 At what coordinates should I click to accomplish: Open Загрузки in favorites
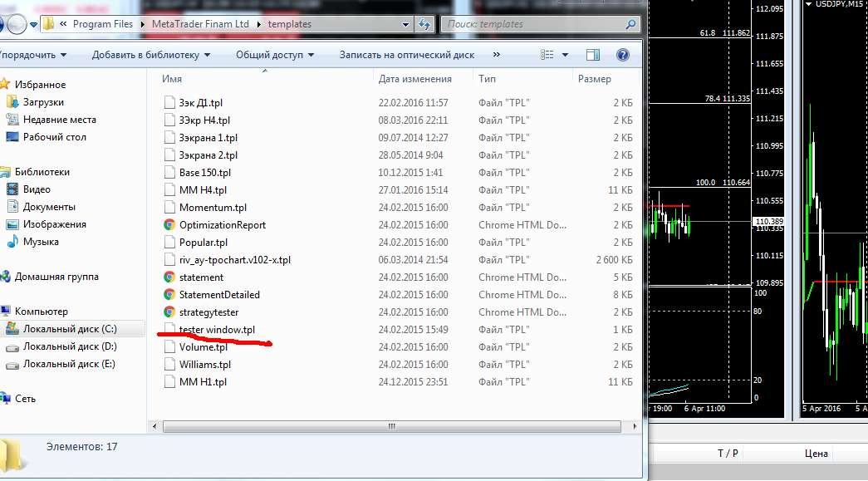(43, 102)
